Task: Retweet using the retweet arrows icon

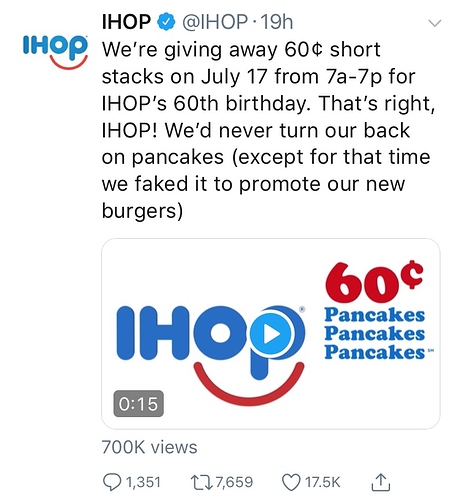Action: click(202, 483)
